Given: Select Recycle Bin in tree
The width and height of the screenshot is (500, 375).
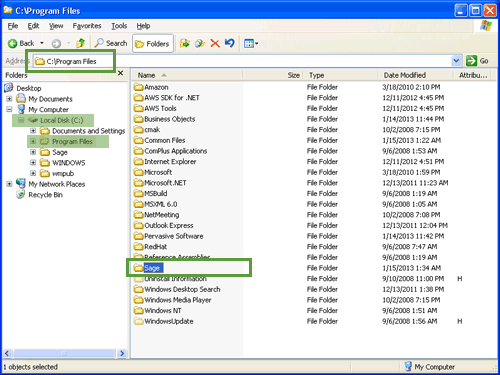Looking at the screenshot, I should tap(45, 195).
